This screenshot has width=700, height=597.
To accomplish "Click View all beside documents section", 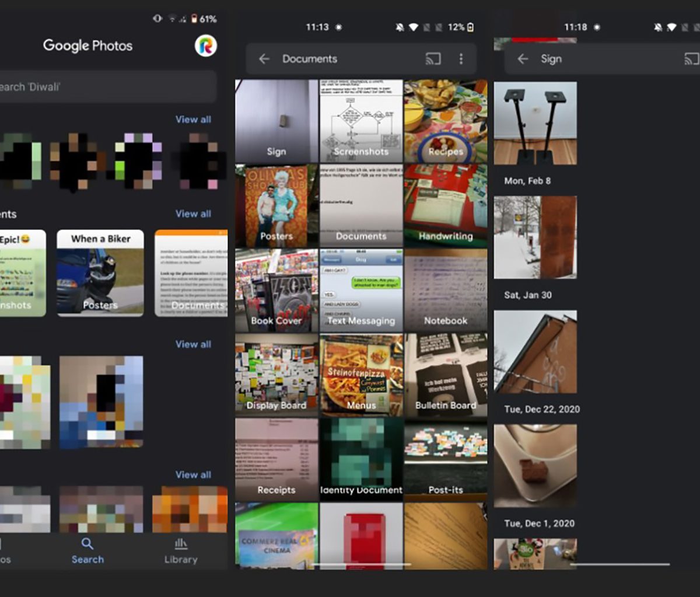I will [x=193, y=214].
